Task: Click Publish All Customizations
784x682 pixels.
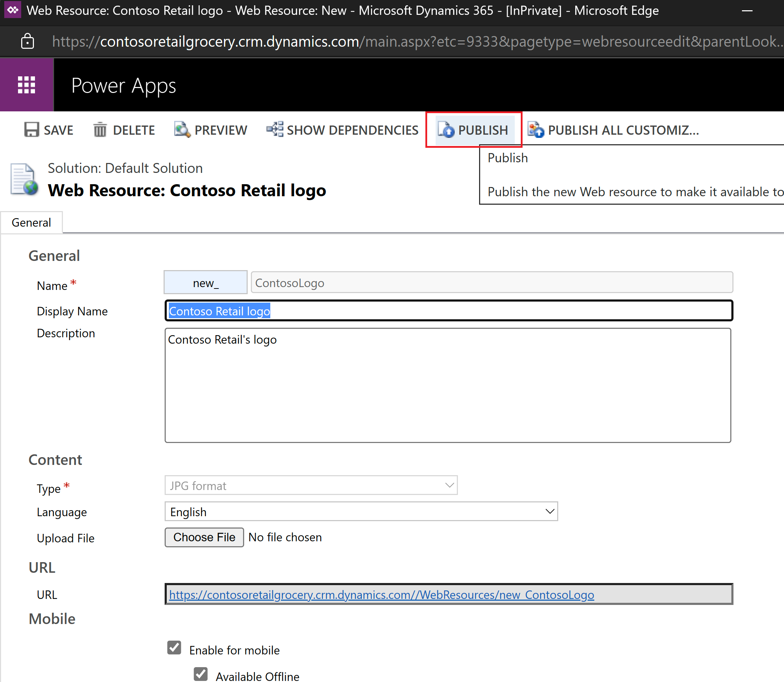Action: pos(613,130)
